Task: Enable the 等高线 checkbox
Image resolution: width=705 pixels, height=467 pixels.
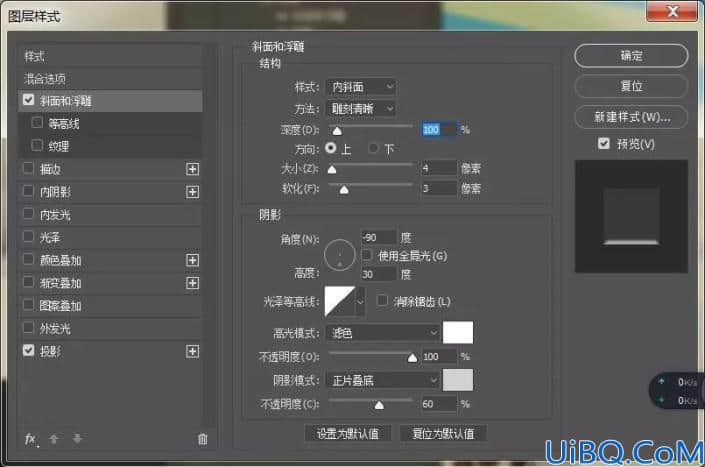Action: tap(37, 122)
